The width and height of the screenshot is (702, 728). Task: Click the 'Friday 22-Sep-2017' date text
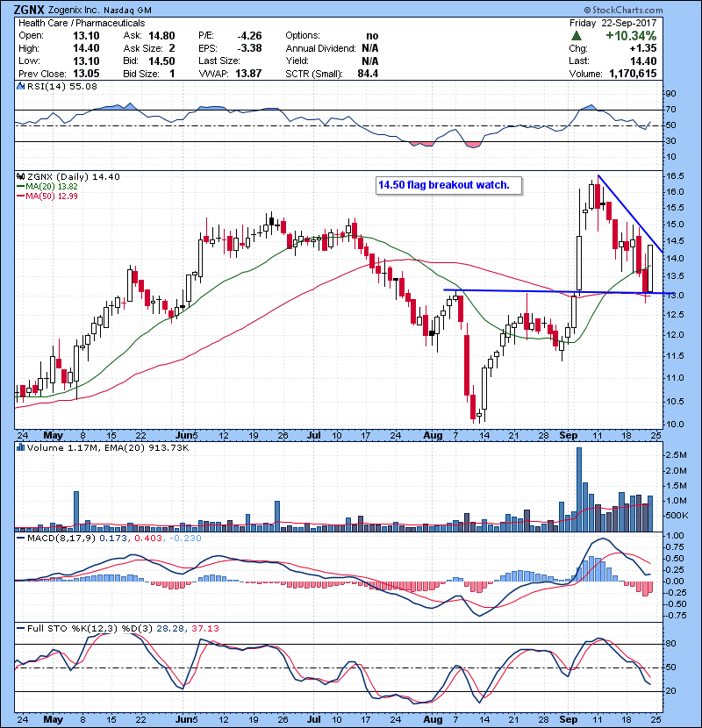click(x=612, y=23)
